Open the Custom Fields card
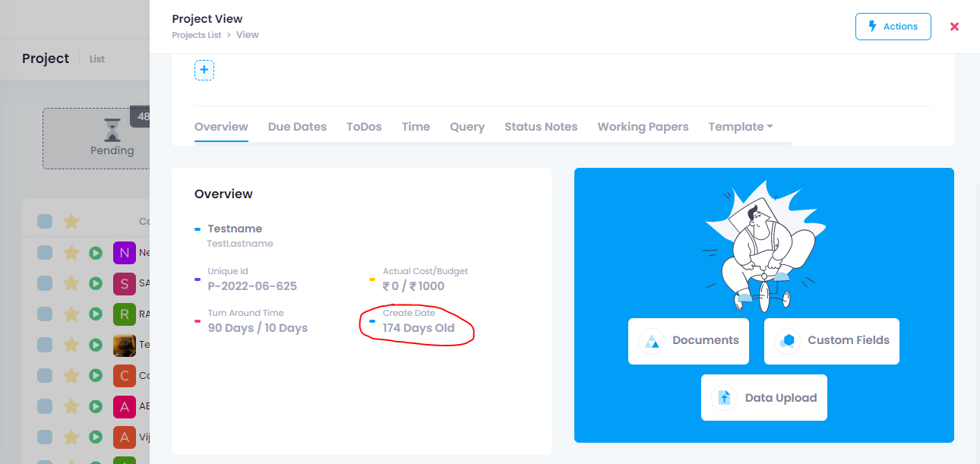 tap(832, 341)
